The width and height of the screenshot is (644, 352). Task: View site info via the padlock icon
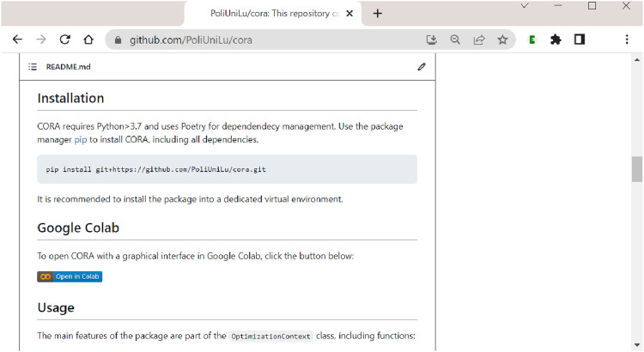118,39
